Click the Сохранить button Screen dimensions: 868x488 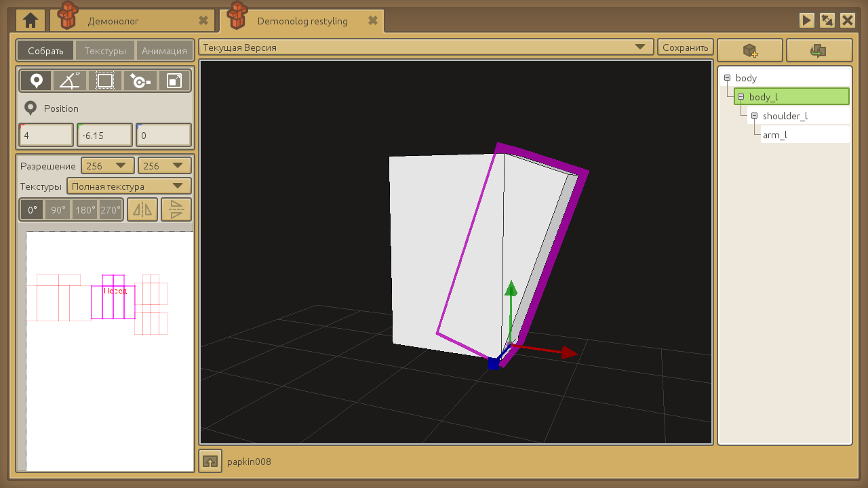[x=686, y=47]
